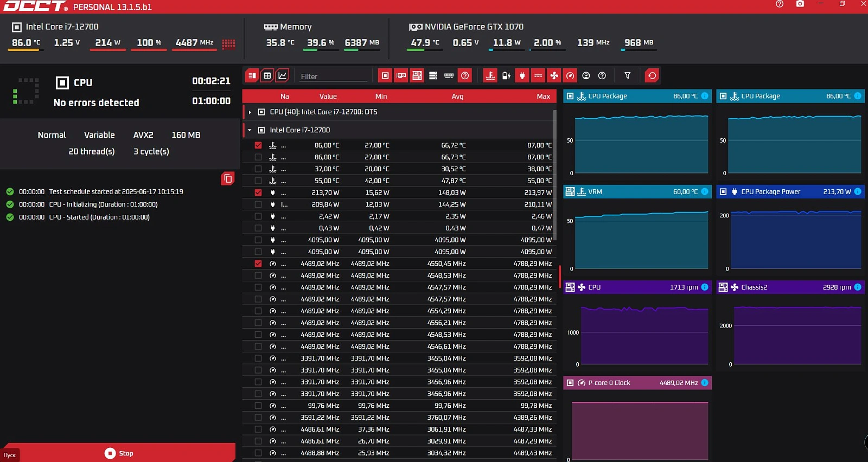Sort table by the Avg column header

457,97
